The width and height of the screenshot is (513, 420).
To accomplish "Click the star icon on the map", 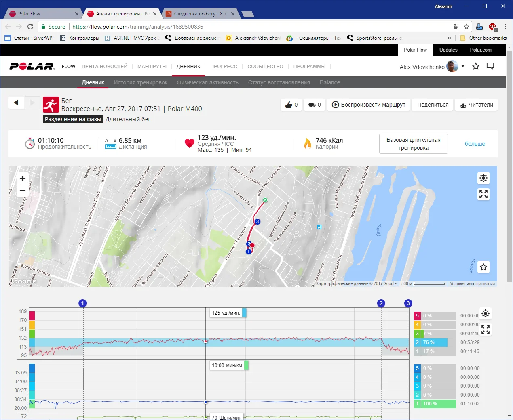I will [x=483, y=267].
